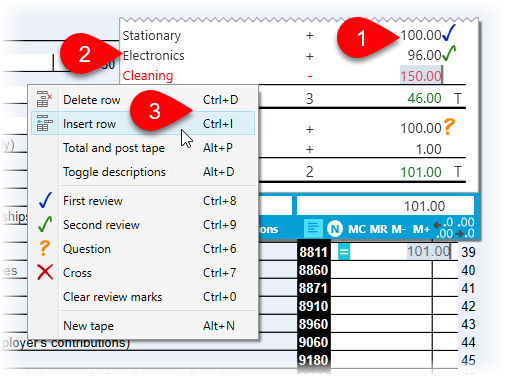Click the green Second review checkmark icon
The width and height of the screenshot is (505, 376).
tap(45, 224)
